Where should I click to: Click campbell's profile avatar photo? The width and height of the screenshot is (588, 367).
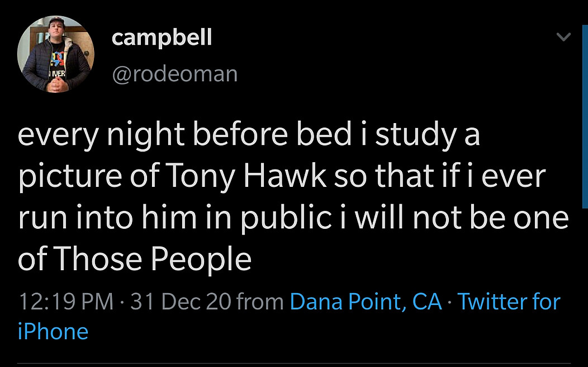click(x=56, y=54)
